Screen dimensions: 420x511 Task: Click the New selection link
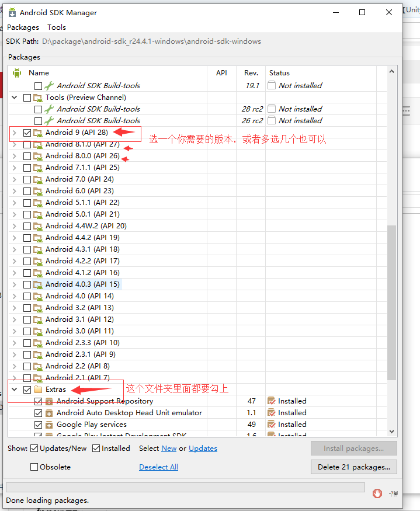pyautogui.click(x=169, y=449)
